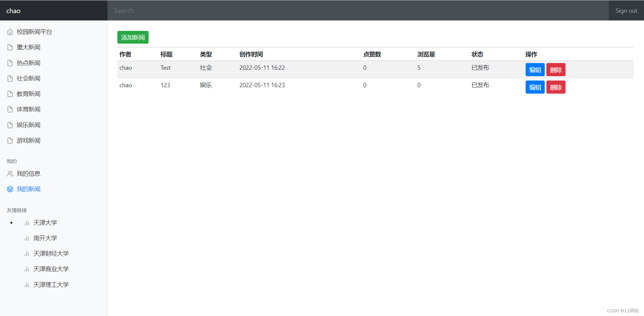
Task: Visit the 天津大学 link
Action: [x=45, y=223]
